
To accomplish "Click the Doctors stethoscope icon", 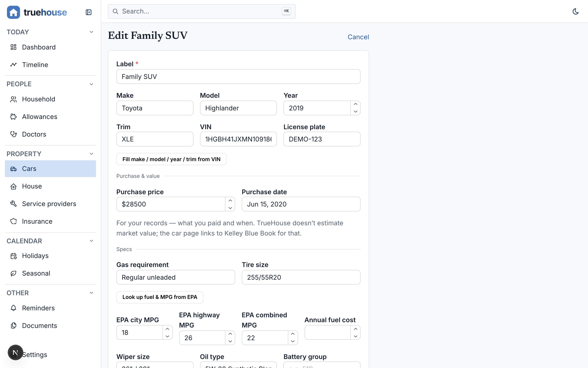I will pos(13,134).
